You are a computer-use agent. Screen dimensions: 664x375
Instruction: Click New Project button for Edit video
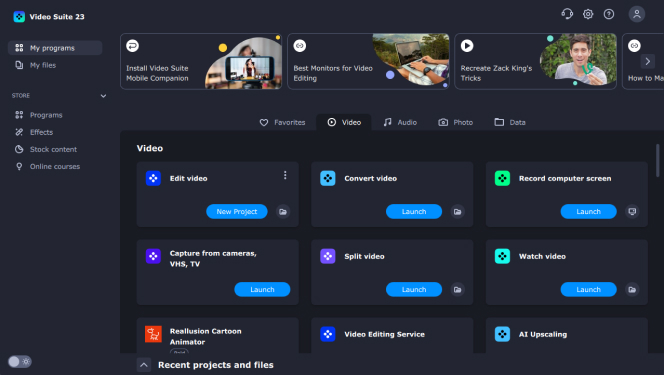tap(237, 212)
